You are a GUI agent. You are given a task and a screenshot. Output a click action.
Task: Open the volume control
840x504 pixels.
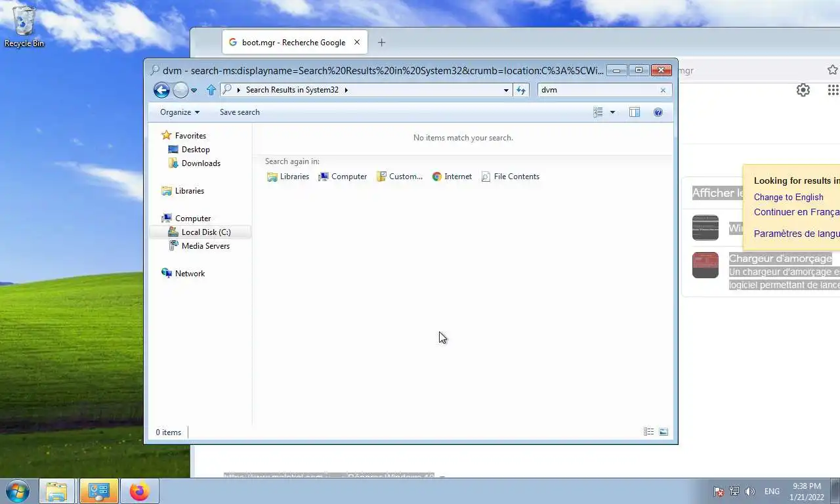(750, 492)
